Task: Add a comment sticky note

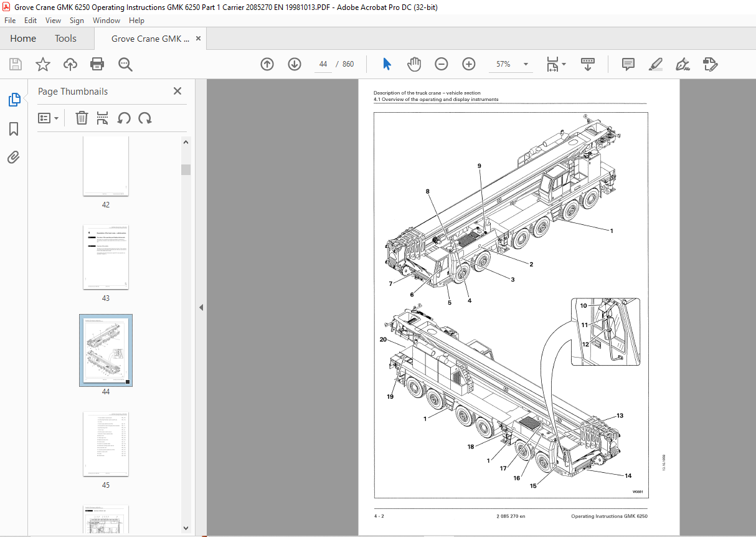Action: 628,64
